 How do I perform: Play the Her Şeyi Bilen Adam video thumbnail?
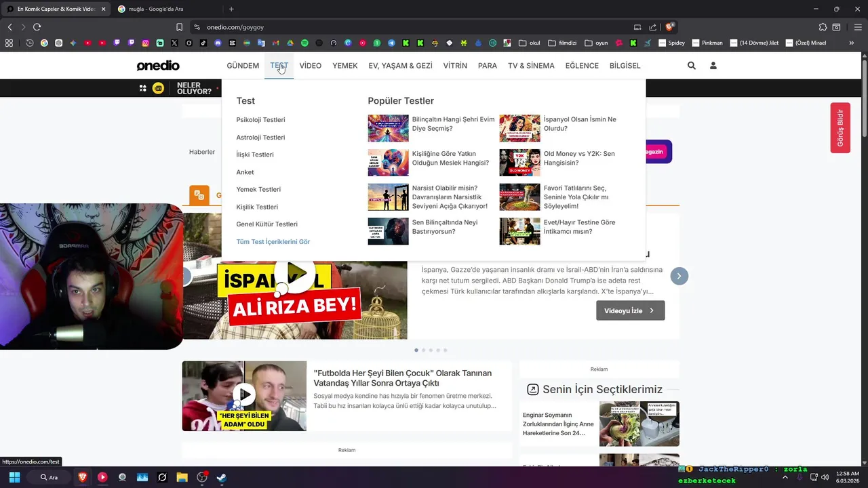pos(244,396)
